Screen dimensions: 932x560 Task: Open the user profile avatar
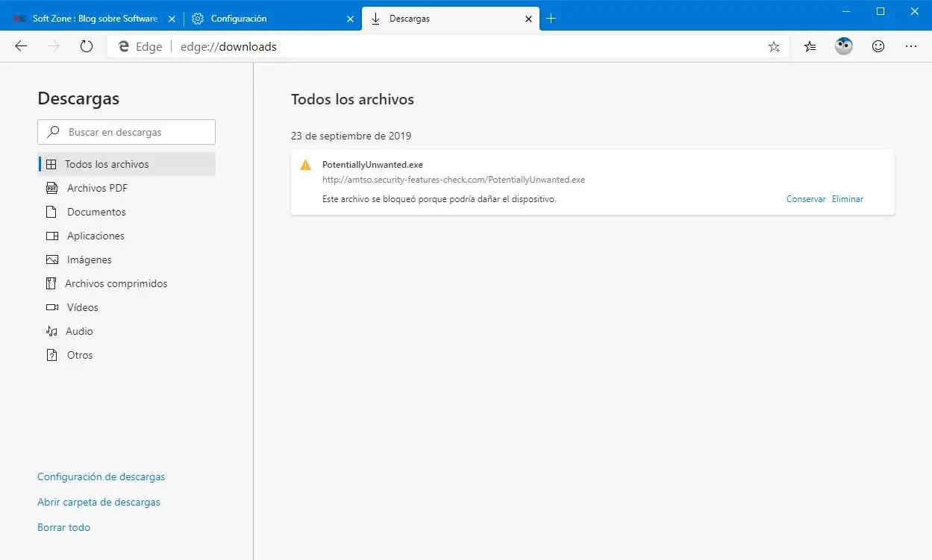pos(844,46)
